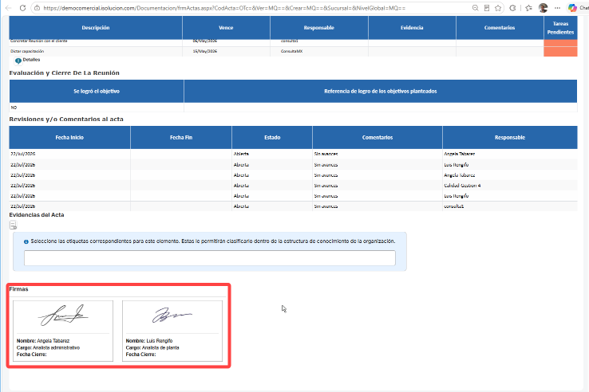Open browser settings ellipsis menu
589x392 pixels.
coord(557,8)
